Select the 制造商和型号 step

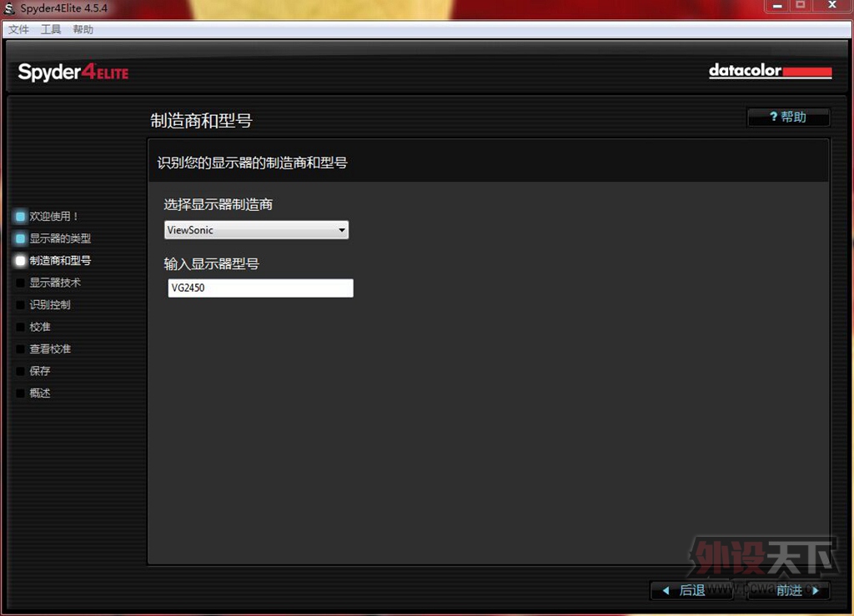coord(53,261)
